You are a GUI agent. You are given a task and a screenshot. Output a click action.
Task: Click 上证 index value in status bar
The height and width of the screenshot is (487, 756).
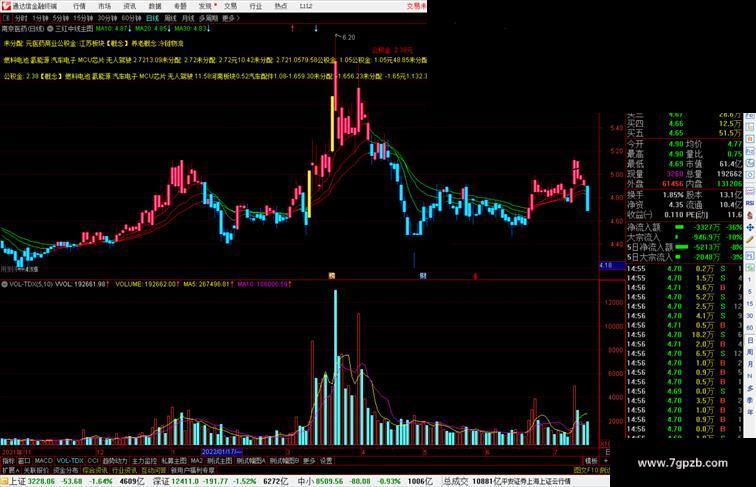click(x=41, y=481)
